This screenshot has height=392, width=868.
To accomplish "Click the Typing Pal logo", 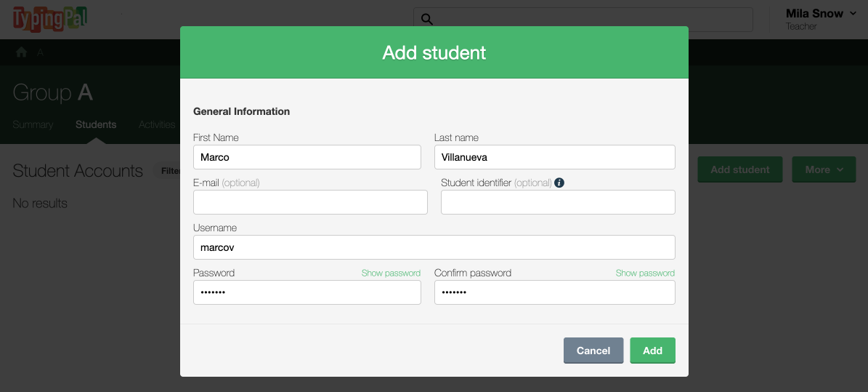I will click(49, 19).
